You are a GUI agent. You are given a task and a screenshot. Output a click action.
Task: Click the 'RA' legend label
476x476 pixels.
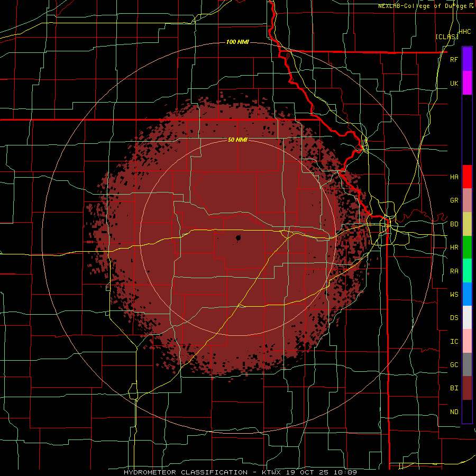tap(454, 271)
